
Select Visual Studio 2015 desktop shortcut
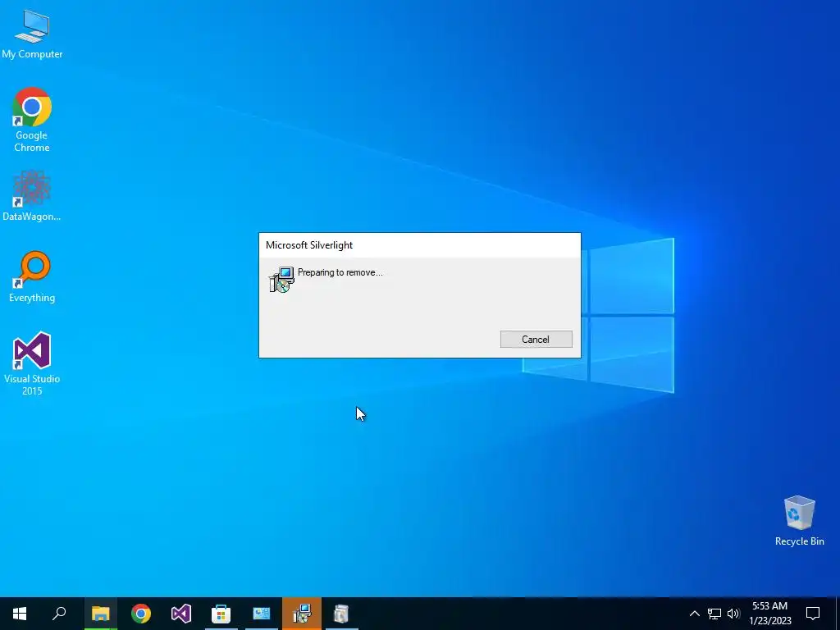click(x=32, y=363)
